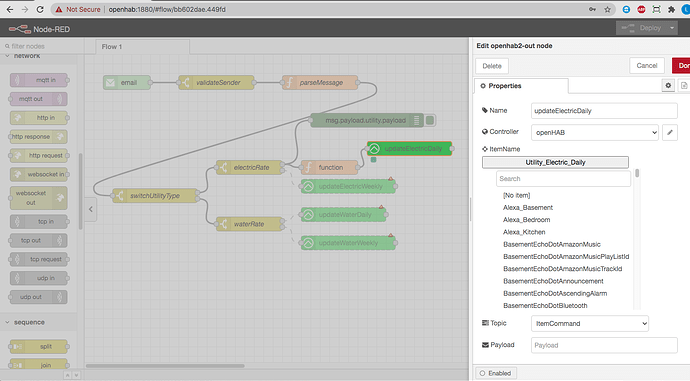Click the browser reload icon
Image resolution: width=690 pixels, height=381 pixels.
(x=40, y=9)
